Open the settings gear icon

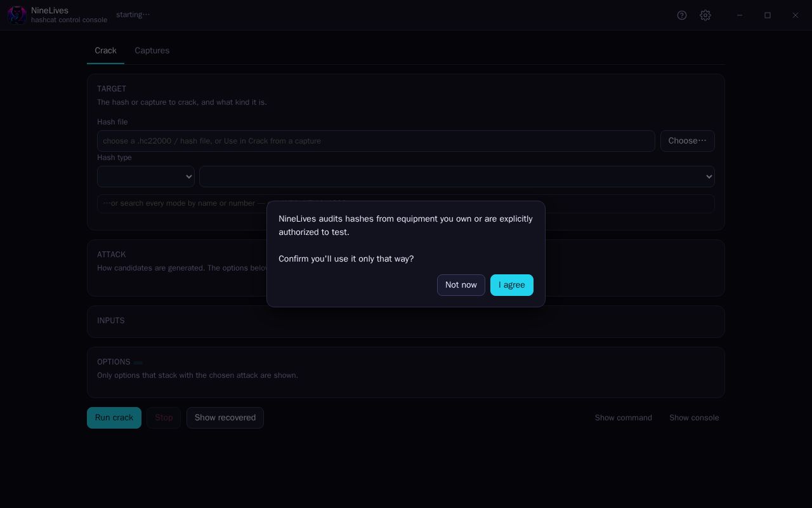[x=705, y=15]
